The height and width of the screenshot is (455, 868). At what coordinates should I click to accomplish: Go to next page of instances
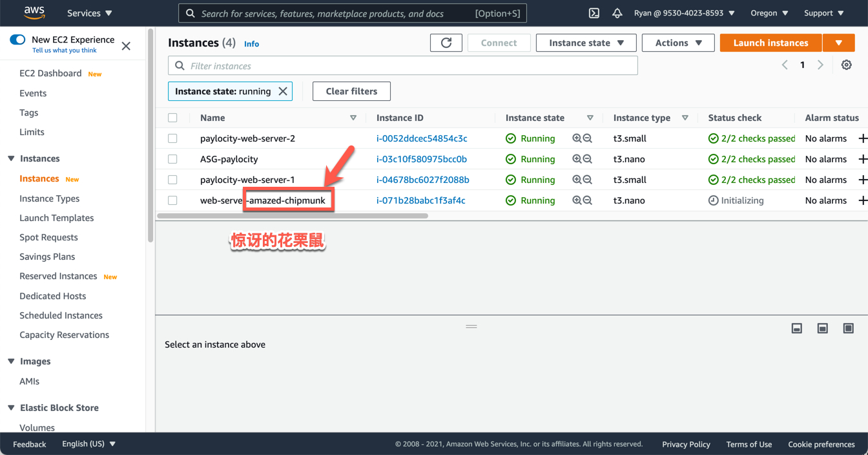pyautogui.click(x=820, y=65)
